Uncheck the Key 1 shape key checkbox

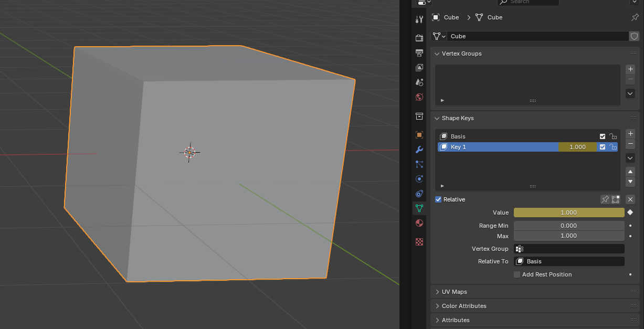603,147
